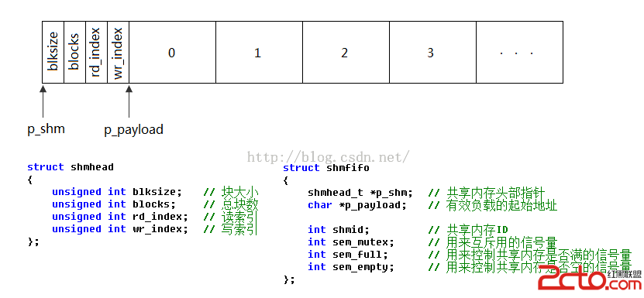Select the '// 有效负载的起始地址' comment

[492, 205]
